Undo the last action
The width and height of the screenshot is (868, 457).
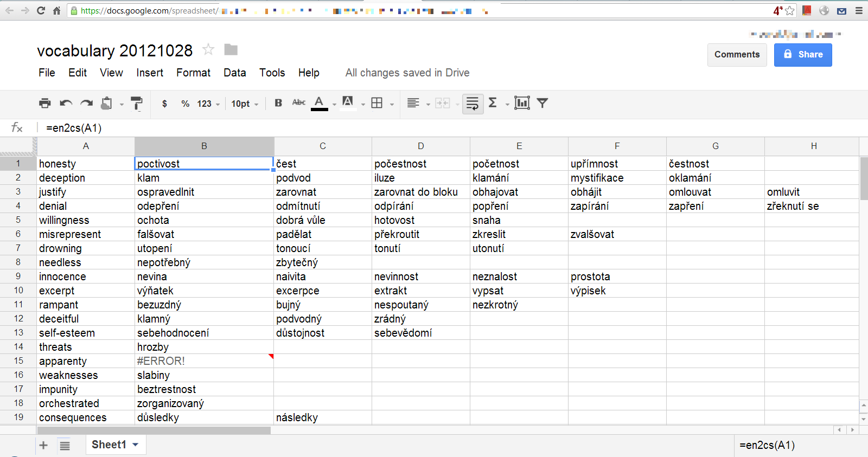pos(66,103)
